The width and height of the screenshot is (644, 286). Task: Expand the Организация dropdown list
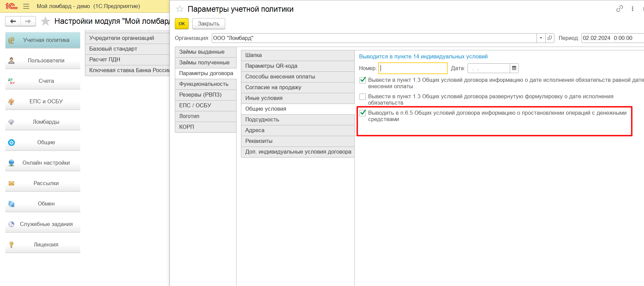[x=541, y=38]
